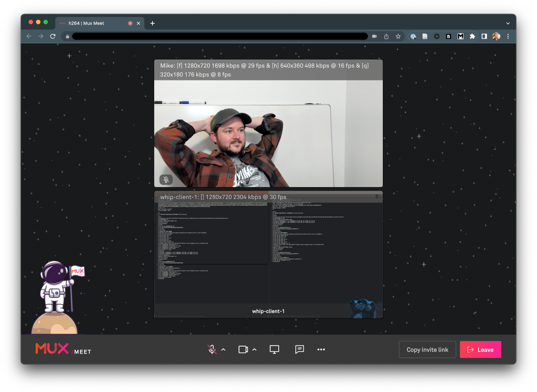Open Chrome's bookmark star icon

click(x=398, y=36)
